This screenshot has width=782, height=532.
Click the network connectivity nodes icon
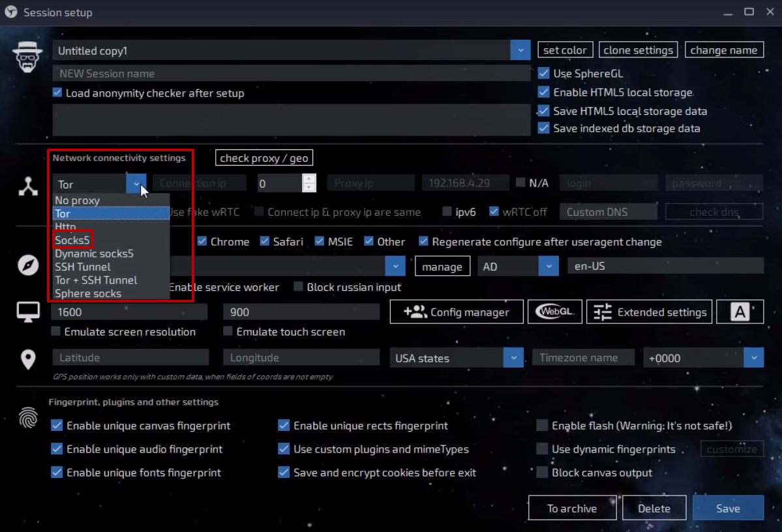click(x=28, y=187)
